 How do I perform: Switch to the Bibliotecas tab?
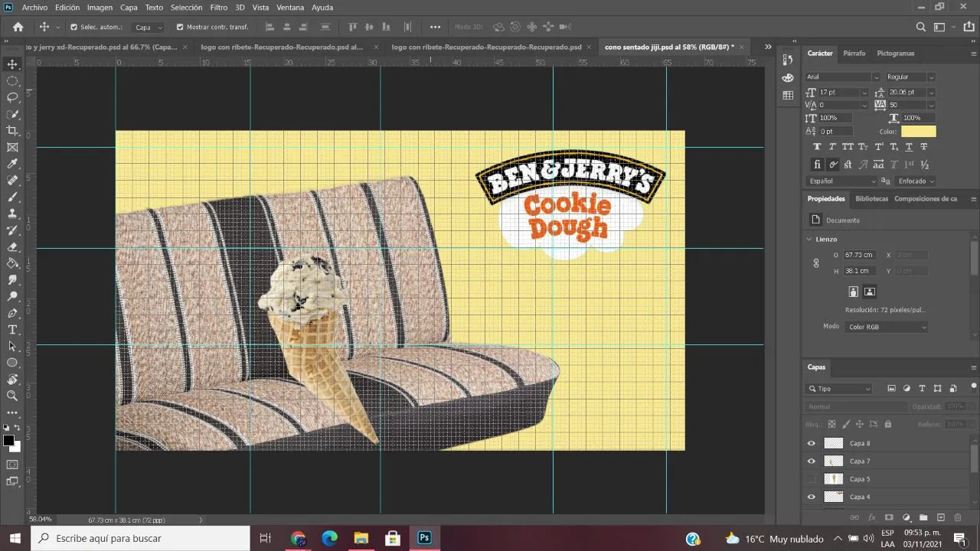[871, 199]
